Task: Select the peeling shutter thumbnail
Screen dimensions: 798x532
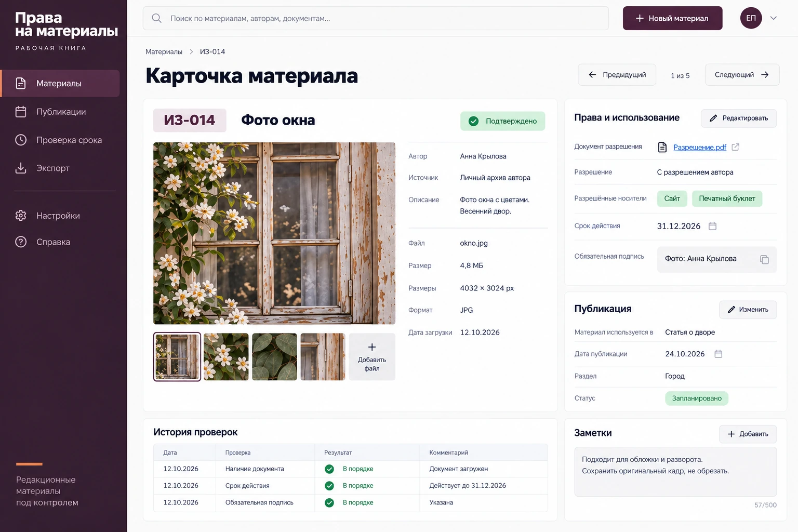Action: click(323, 357)
